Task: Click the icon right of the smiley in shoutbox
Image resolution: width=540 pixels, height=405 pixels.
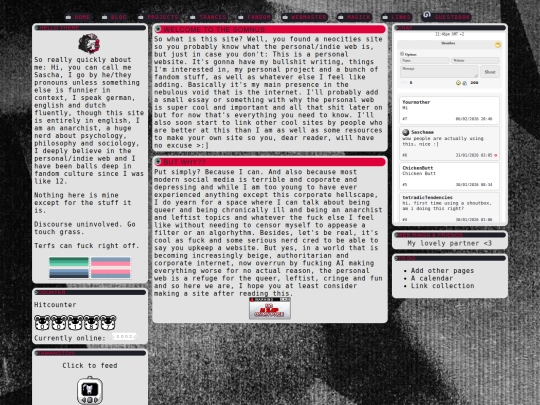Action: point(465,83)
